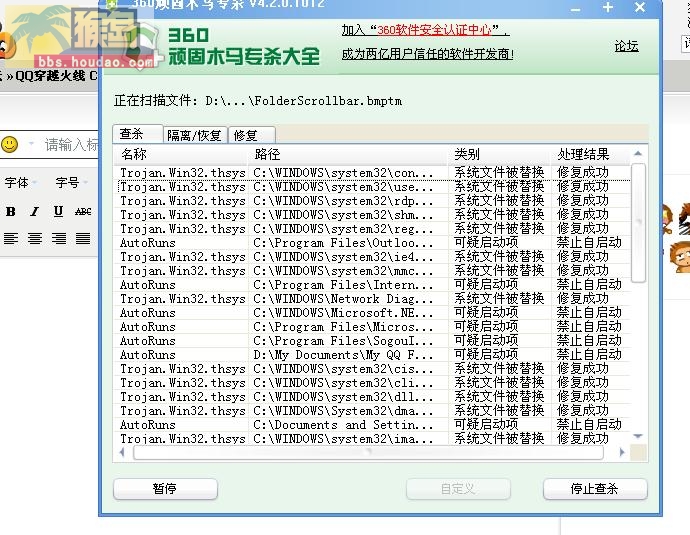Viewport: 690px width, 535px height.
Task: Click the 请输入标 title input field
Action: point(70,144)
